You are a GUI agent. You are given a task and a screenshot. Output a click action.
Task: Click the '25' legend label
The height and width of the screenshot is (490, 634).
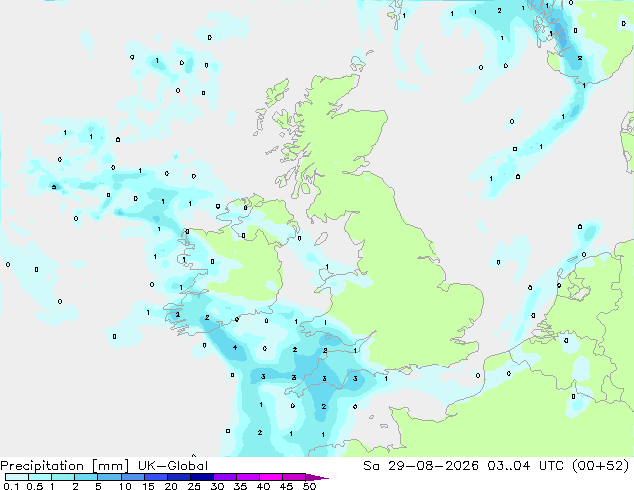[194, 486]
